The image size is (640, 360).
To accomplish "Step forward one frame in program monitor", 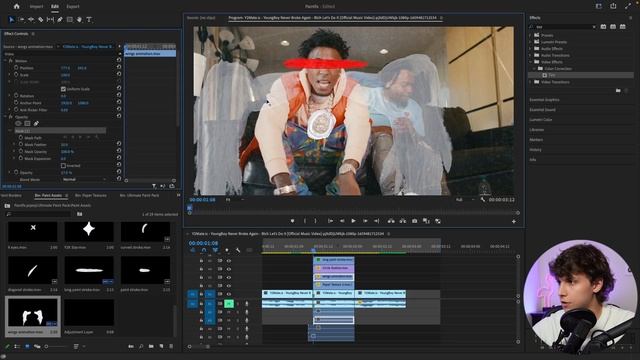I will pos(365,221).
